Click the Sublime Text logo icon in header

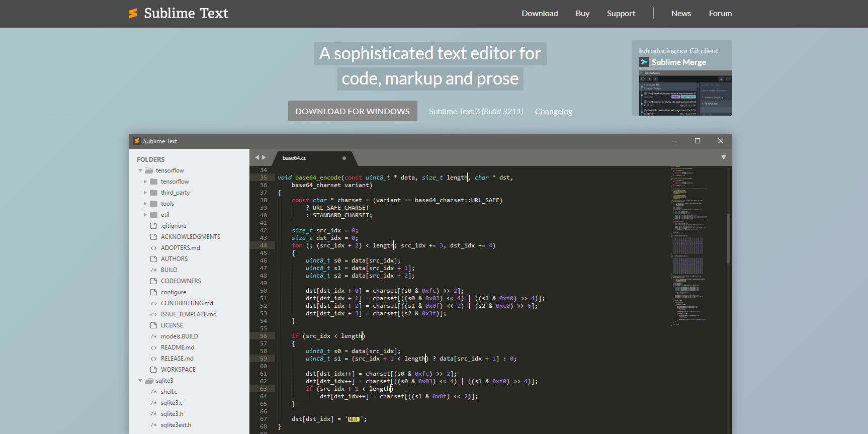133,14
